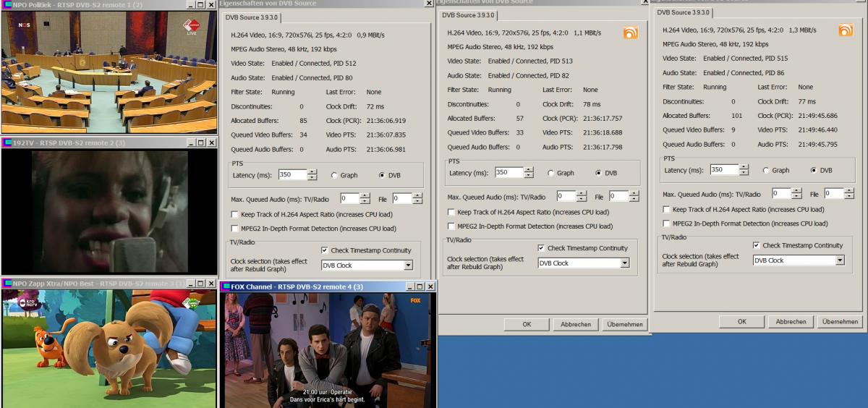
Task: Expand the DVB Clock combo box in PID 513 dialog
Action: coord(624,263)
